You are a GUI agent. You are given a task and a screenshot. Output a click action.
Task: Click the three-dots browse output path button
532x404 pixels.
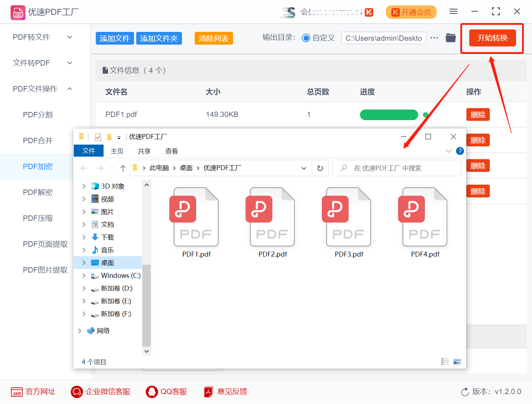434,38
